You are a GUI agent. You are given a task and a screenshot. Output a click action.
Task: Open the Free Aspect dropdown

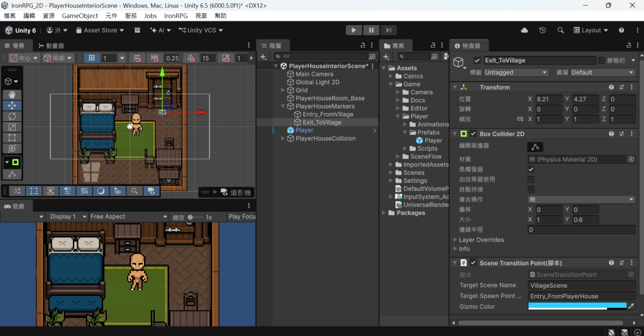tap(128, 217)
